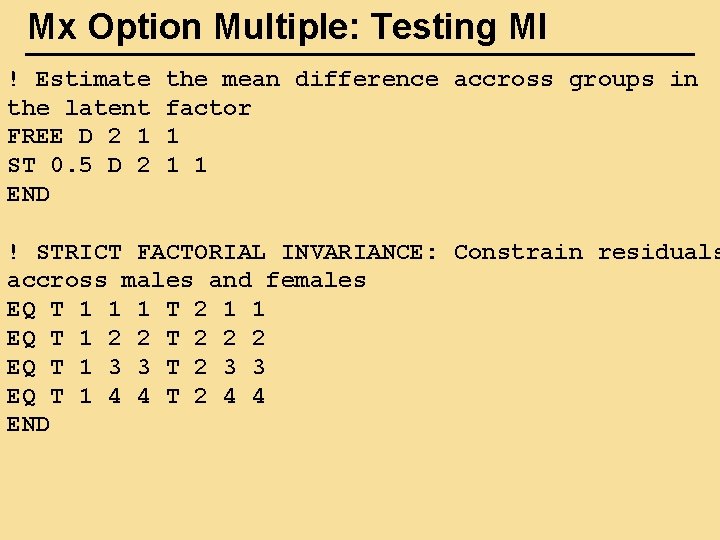Screen dimensions: 720x540
Task: Select the word "FREE"
Action: (x=35, y=136)
